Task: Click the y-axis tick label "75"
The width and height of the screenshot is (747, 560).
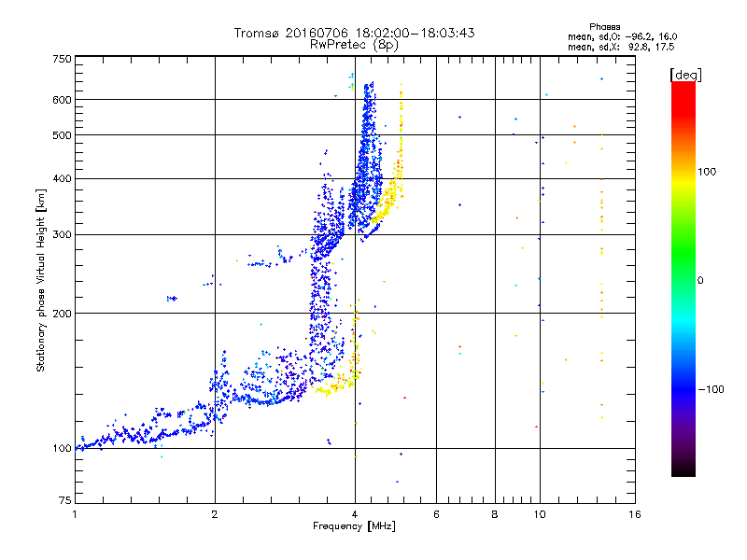Action: tap(65, 500)
